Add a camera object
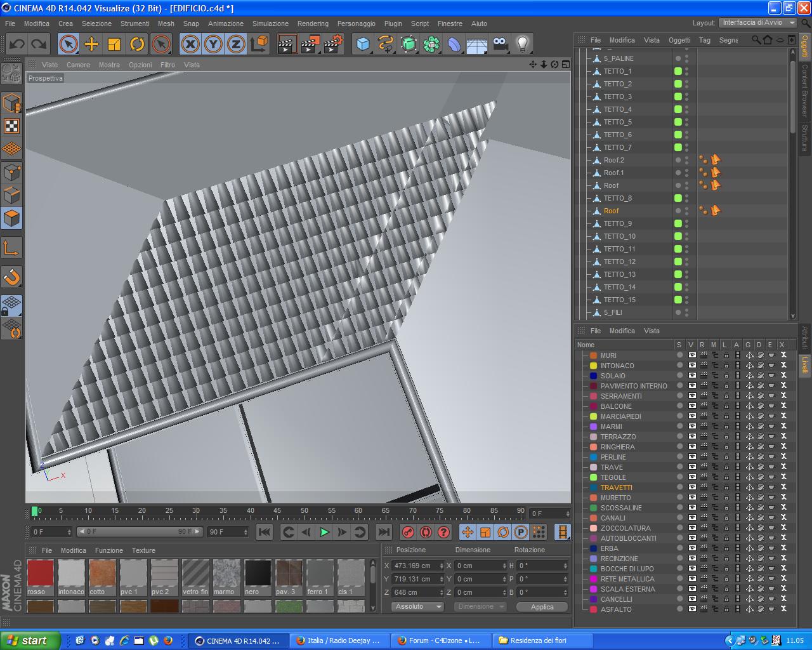The height and width of the screenshot is (650, 812). (500, 44)
